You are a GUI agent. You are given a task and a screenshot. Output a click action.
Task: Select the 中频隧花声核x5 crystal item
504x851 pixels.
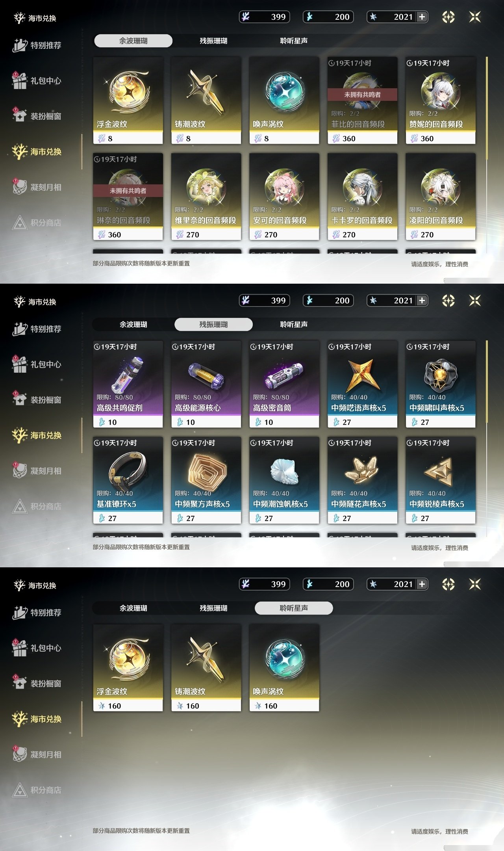point(362,480)
